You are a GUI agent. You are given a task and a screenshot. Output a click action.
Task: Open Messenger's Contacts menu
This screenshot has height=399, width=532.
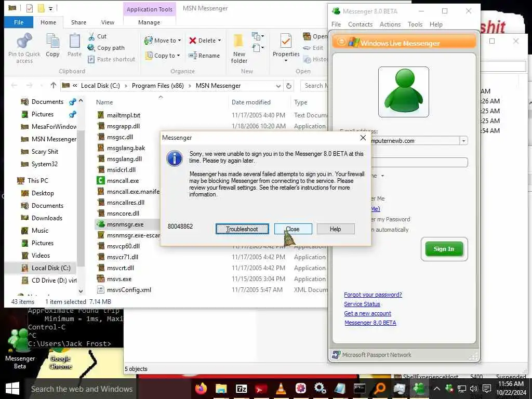[x=360, y=24]
